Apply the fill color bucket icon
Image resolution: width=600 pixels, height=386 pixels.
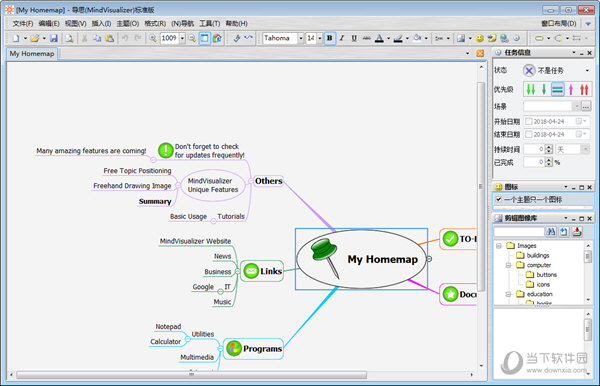417,38
